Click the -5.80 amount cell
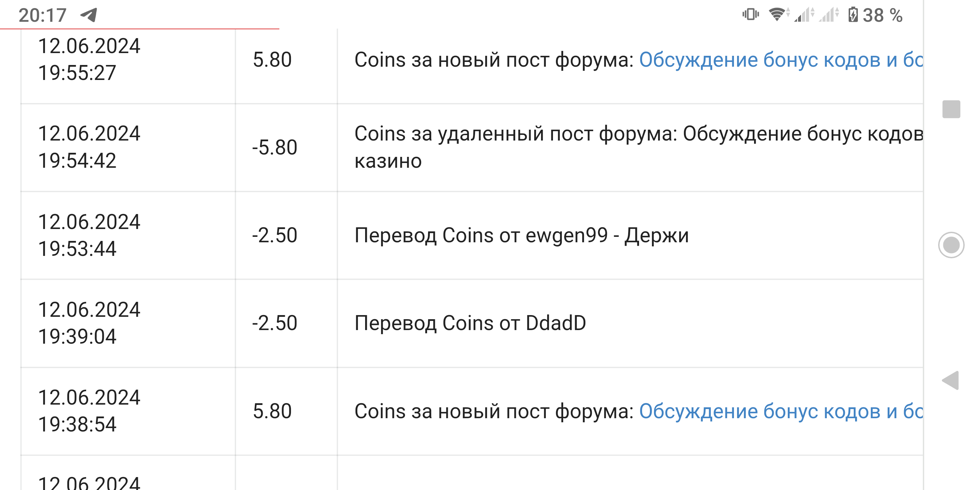 (275, 148)
